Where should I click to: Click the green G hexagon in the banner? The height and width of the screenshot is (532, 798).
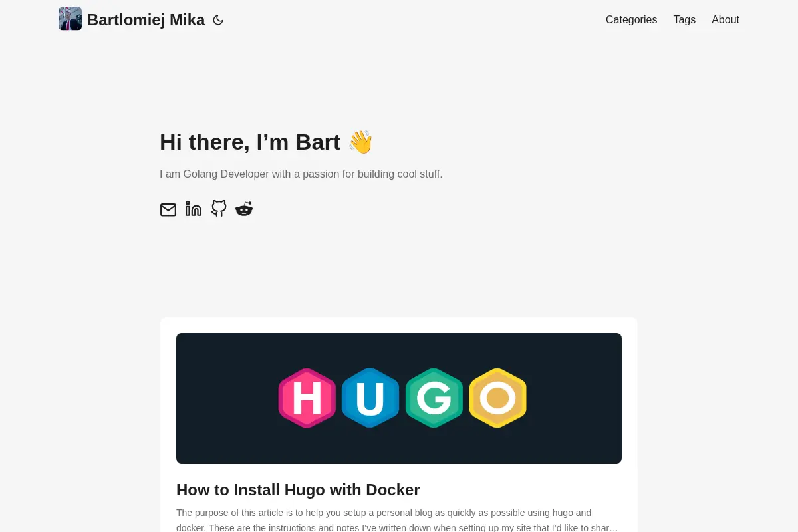point(434,398)
